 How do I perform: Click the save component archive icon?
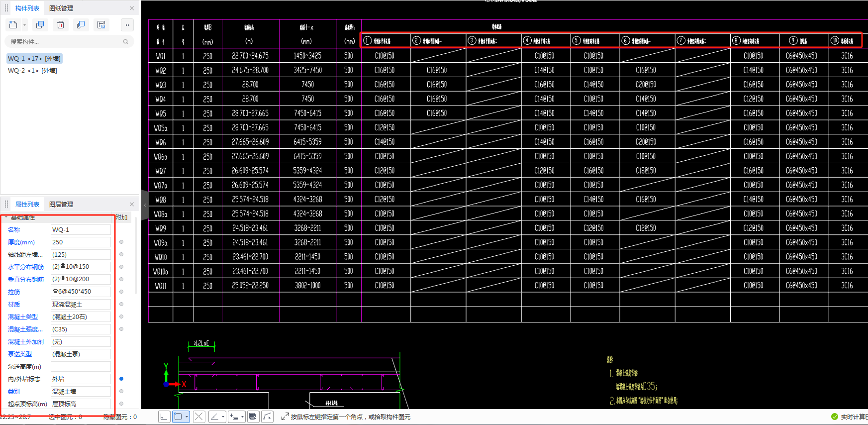click(101, 25)
